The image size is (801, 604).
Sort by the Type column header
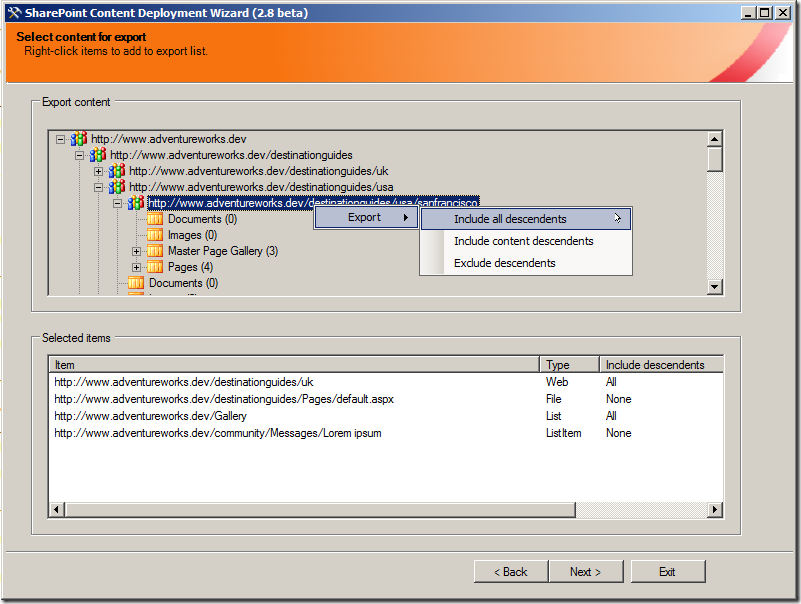coord(570,364)
